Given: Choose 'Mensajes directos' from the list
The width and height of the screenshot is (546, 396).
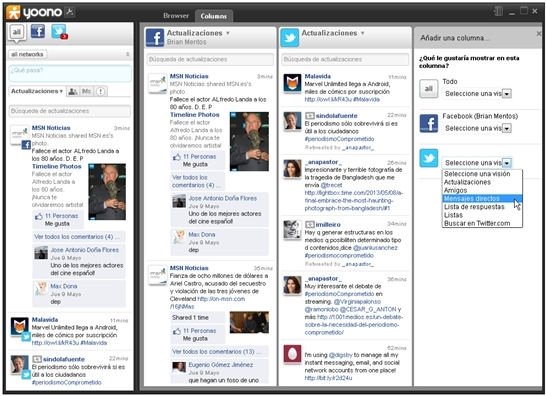Looking at the screenshot, I should (482, 199).
